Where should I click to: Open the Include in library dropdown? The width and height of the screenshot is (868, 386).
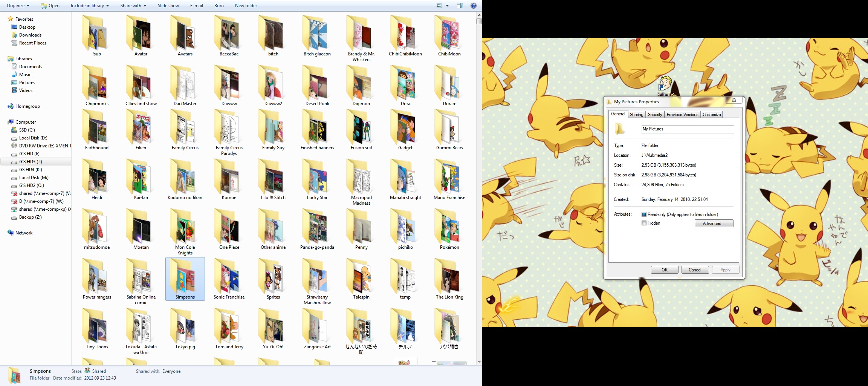click(90, 6)
